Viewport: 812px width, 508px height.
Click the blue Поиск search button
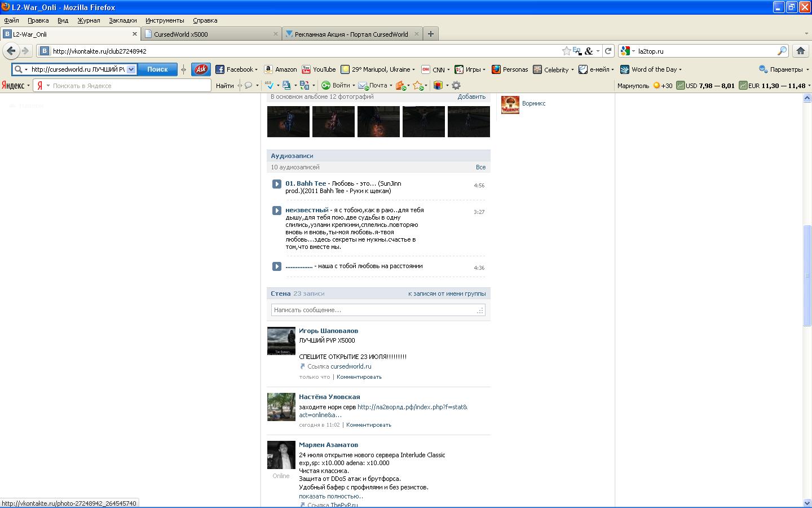pos(157,69)
